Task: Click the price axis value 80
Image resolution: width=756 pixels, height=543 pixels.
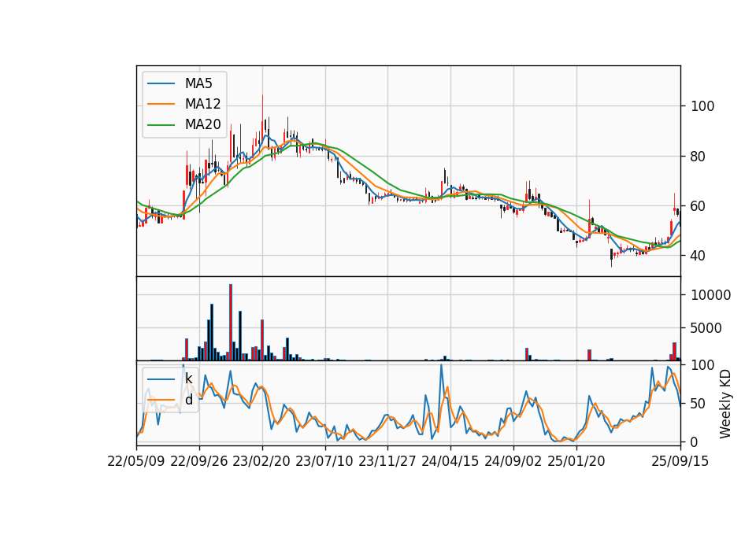Action: click(x=699, y=157)
